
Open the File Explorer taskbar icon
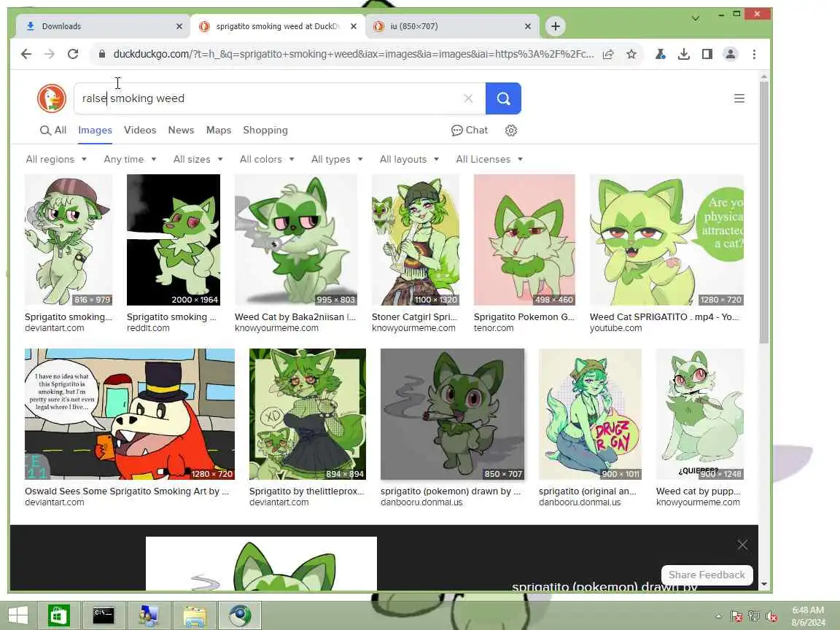click(x=195, y=615)
